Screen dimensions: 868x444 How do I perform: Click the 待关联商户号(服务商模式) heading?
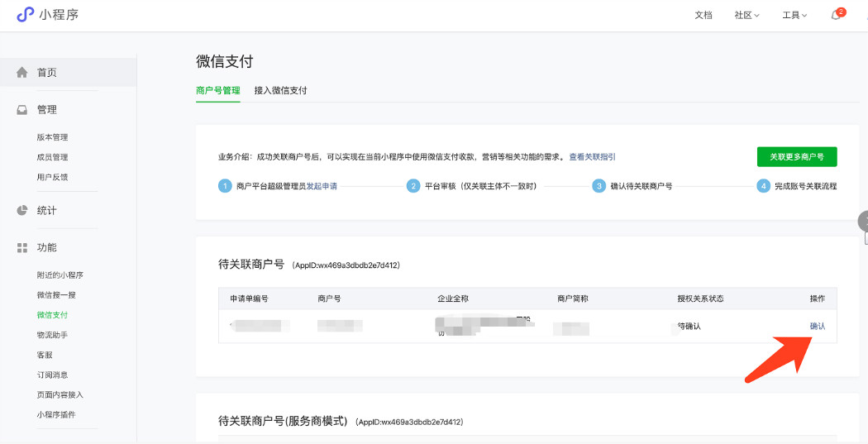click(283, 422)
